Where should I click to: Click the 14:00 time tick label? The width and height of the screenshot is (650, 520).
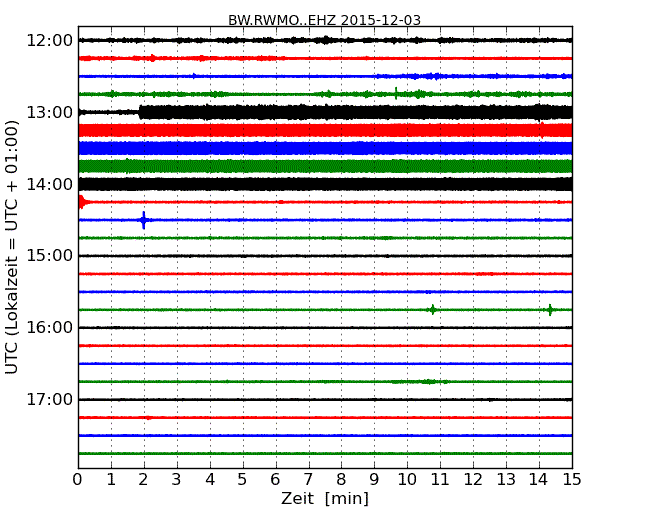click(49, 185)
